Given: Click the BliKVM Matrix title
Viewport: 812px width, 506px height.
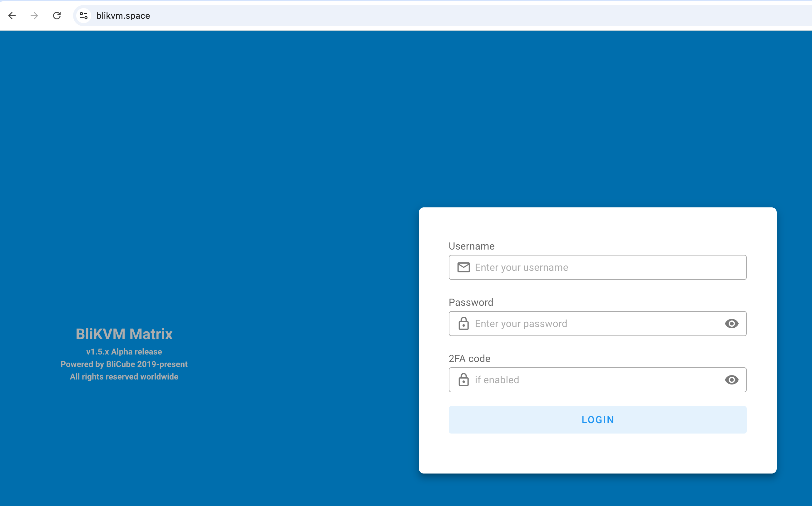Looking at the screenshot, I should (x=124, y=334).
